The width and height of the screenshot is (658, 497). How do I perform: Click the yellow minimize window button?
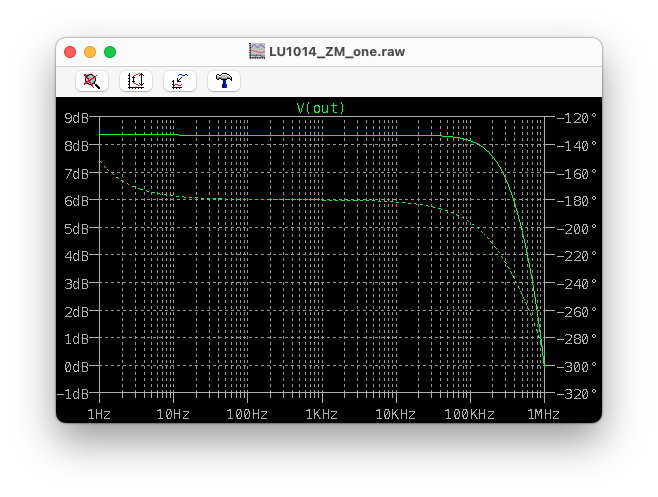pyautogui.click(x=90, y=52)
